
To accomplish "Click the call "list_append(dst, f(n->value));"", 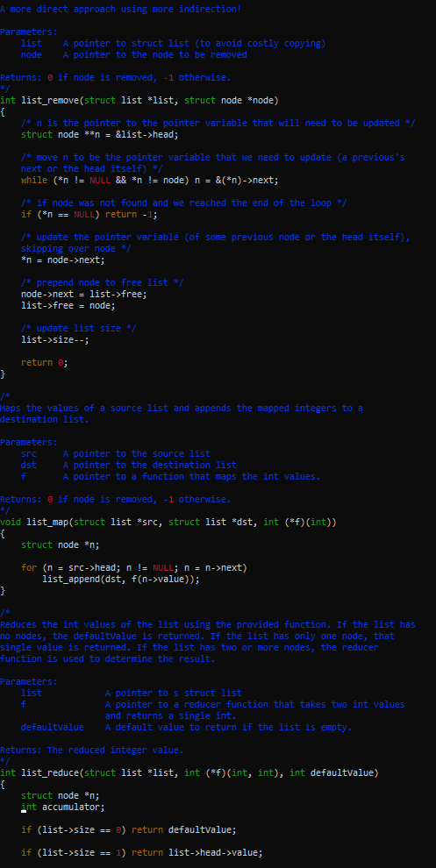I will coord(121,579).
